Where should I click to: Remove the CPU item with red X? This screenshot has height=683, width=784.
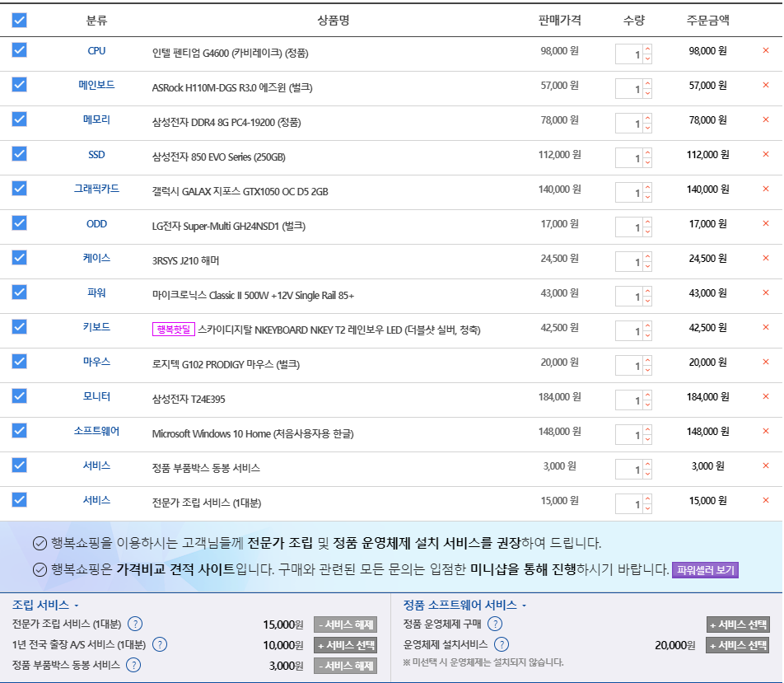(x=766, y=50)
